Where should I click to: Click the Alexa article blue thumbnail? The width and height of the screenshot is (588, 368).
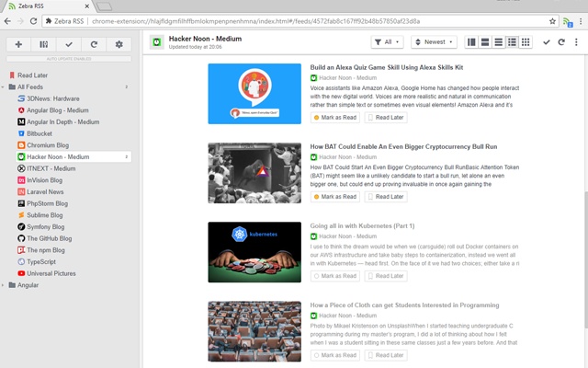click(254, 94)
